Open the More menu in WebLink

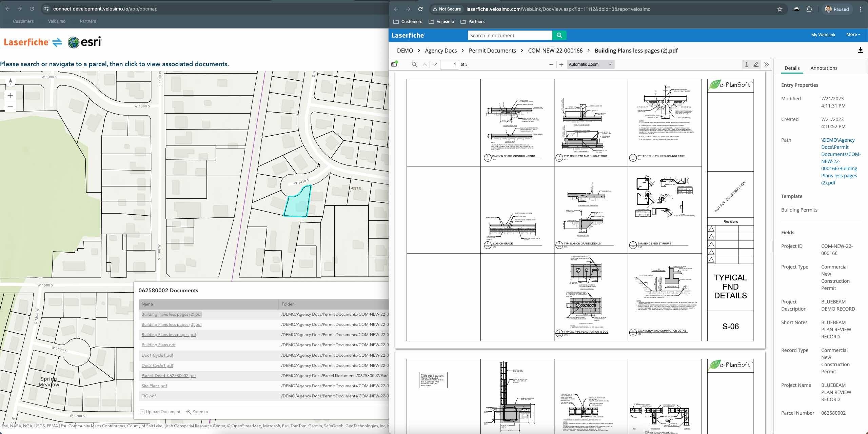tap(853, 35)
